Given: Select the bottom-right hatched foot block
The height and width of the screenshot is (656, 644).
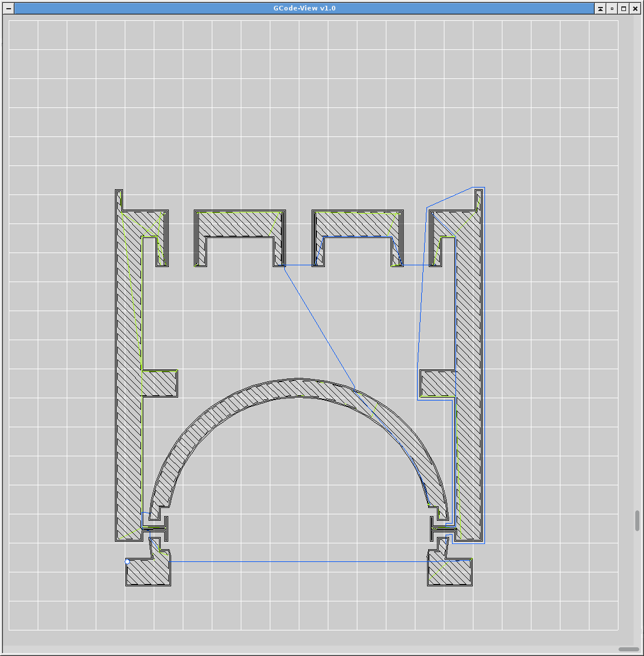Looking at the screenshot, I should click(x=450, y=572).
